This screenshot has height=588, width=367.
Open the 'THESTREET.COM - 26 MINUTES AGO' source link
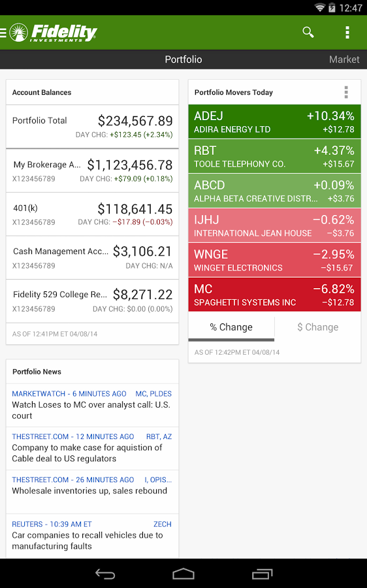click(x=72, y=480)
